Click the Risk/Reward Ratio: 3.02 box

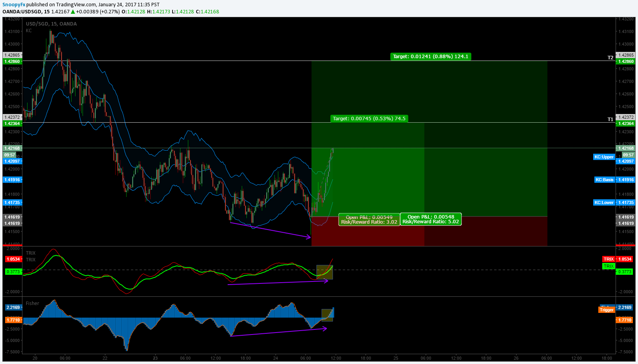pos(369,220)
